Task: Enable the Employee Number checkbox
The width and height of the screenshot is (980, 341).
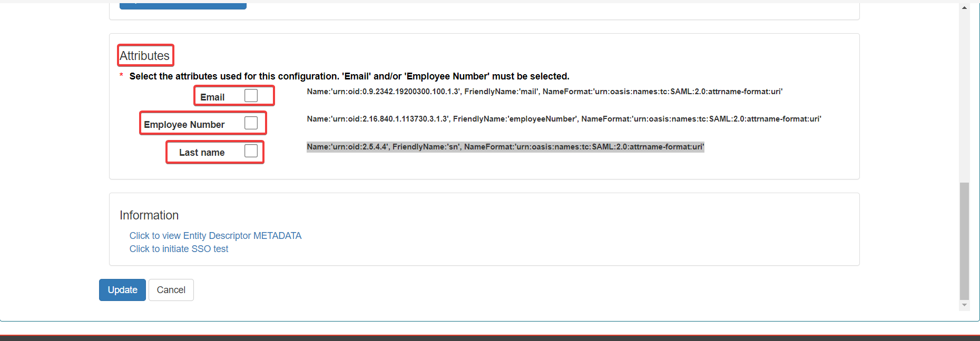Action: (x=251, y=123)
